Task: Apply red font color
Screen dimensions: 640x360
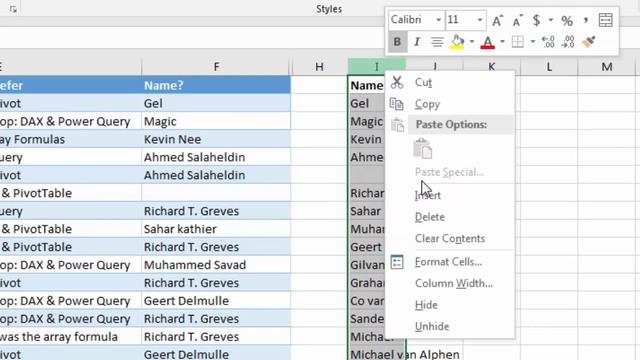Action: (487, 42)
